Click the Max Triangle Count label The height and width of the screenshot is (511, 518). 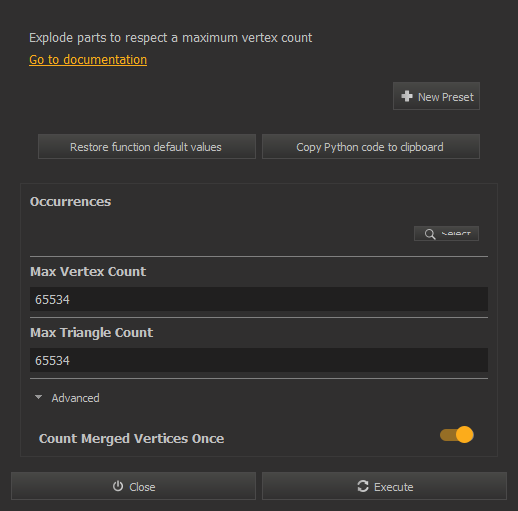[92, 333]
